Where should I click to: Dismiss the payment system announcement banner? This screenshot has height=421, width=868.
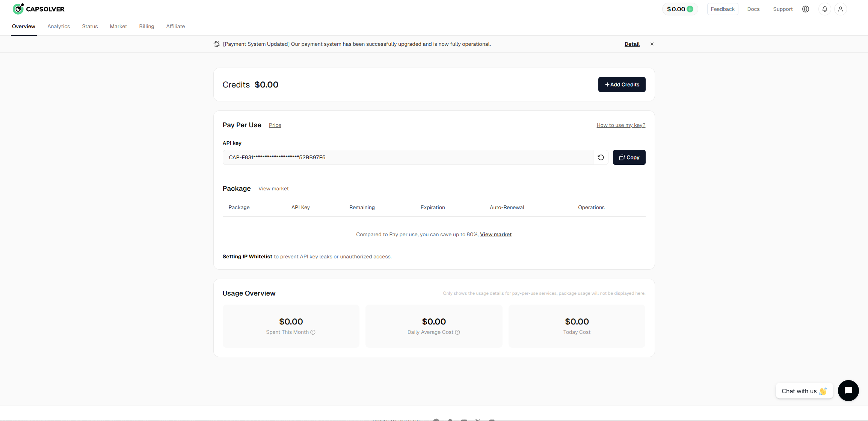(652, 44)
